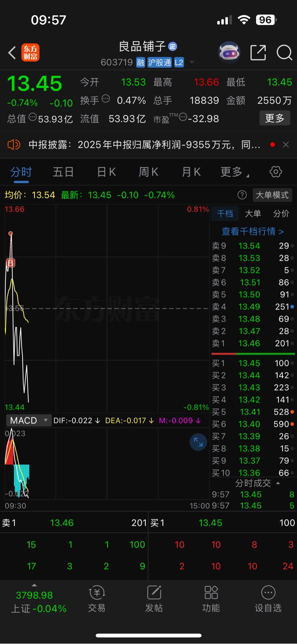Expand chart to fullscreen icon
297x644 pixels.
pyautogui.click(x=198, y=442)
